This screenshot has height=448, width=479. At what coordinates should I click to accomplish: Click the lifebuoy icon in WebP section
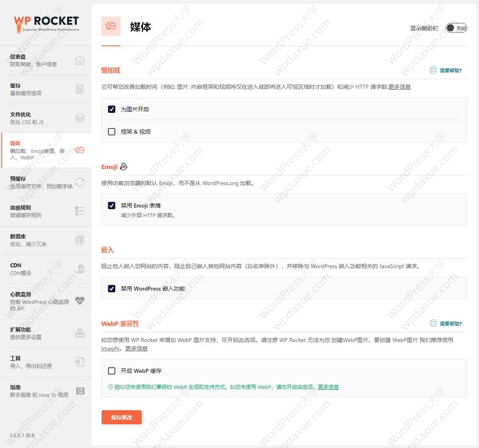click(433, 323)
